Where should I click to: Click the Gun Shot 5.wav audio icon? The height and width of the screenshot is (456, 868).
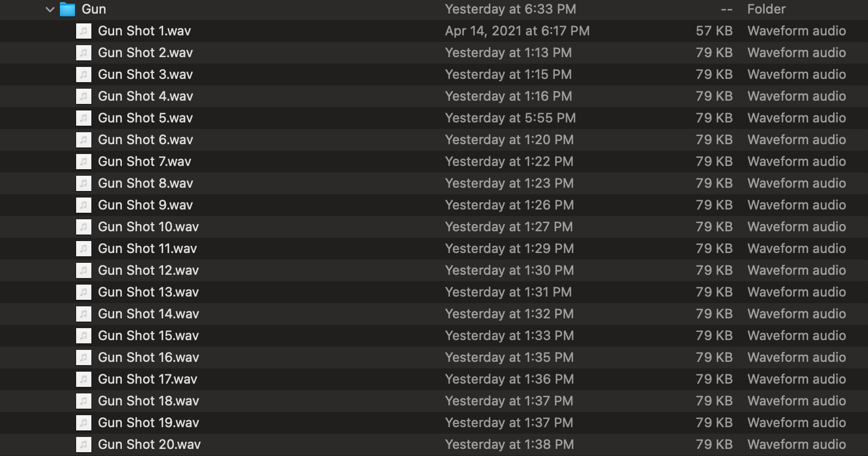[83, 118]
